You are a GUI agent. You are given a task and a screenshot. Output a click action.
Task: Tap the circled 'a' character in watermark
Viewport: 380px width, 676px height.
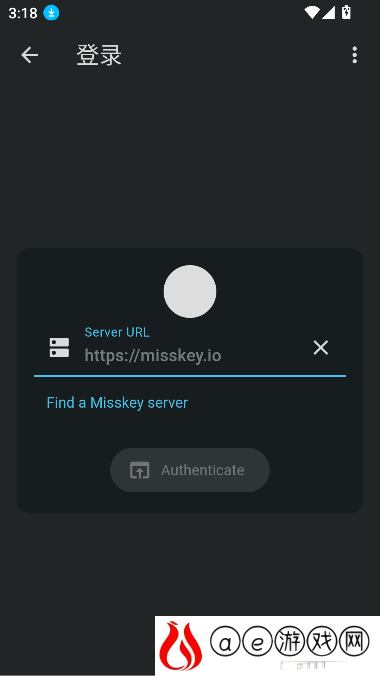point(225,642)
